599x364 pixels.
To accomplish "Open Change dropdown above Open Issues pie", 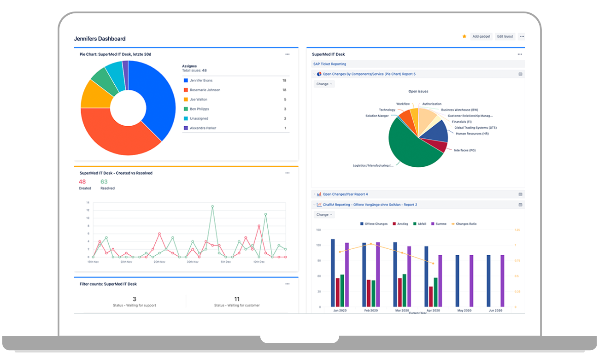I will 324,84.
